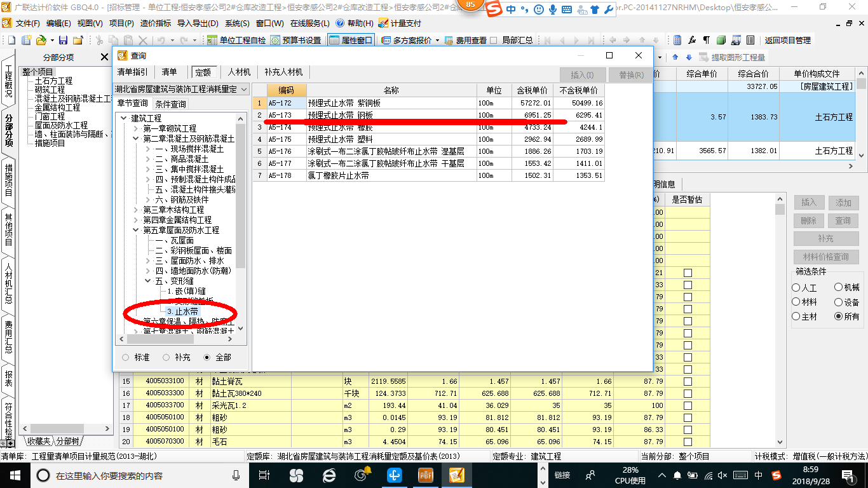868x488 pixels.
Task: Select 土石方工程 in 整个项目 tree
Action: point(53,81)
